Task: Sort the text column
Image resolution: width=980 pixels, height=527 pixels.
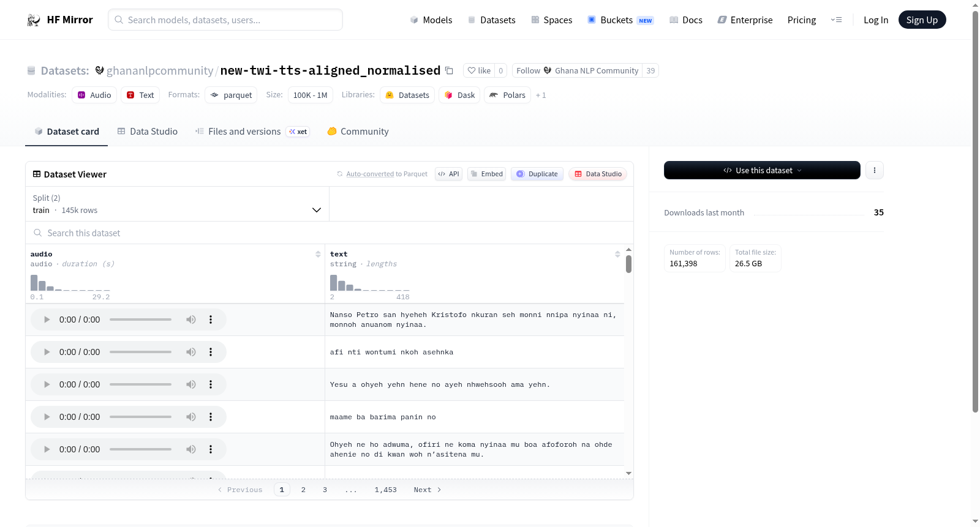Action: tap(617, 254)
